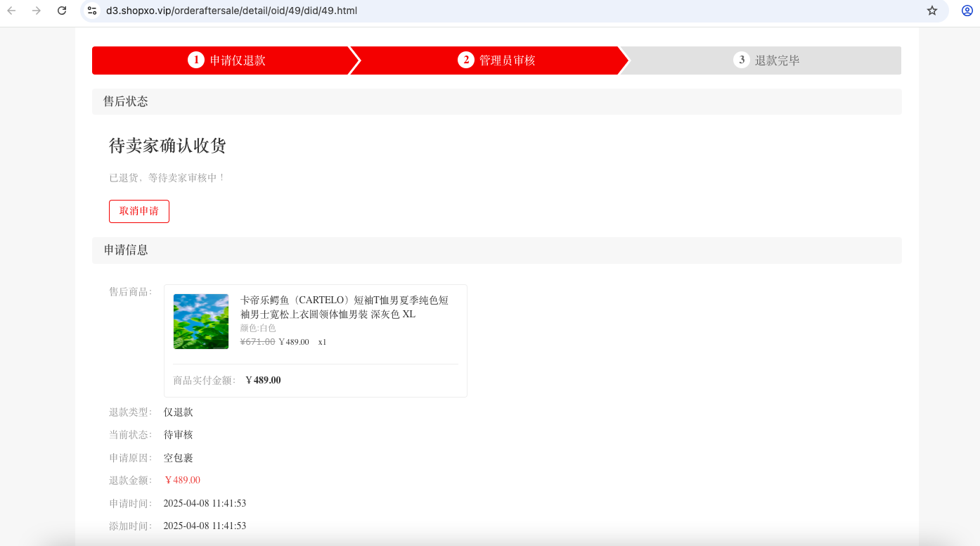Open site information icon in address bar
This screenshot has height=546, width=980.
[92, 11]
